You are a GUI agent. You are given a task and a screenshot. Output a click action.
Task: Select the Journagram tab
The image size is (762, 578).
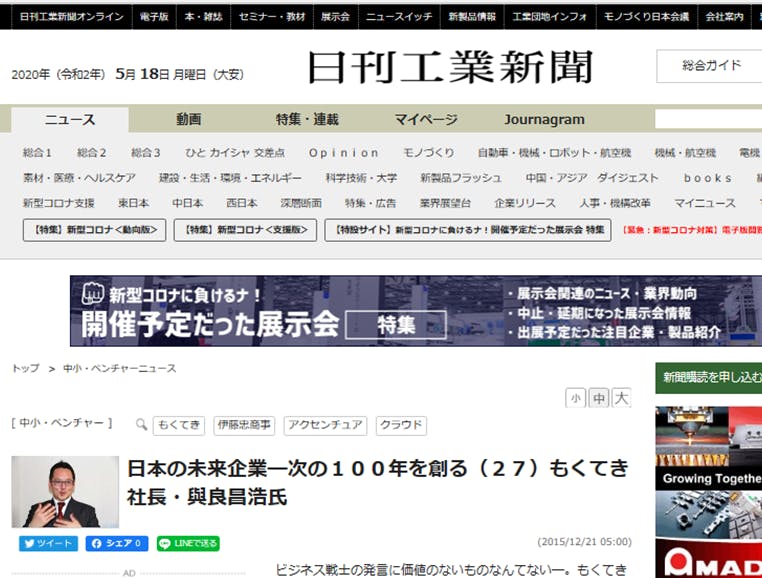(x=544, y=120)
